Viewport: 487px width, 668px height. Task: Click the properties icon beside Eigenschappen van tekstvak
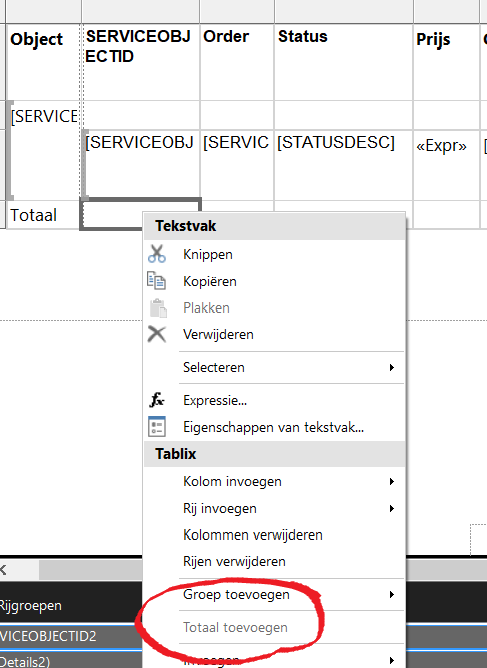pos(157,427)
